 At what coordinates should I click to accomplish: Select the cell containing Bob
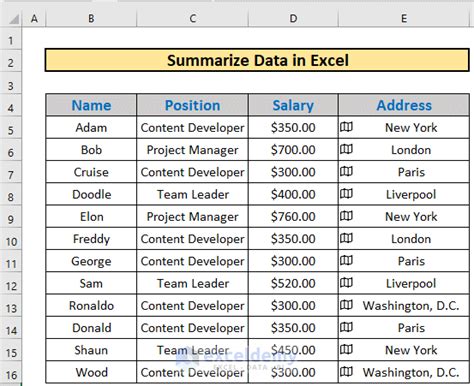(91, 150)
